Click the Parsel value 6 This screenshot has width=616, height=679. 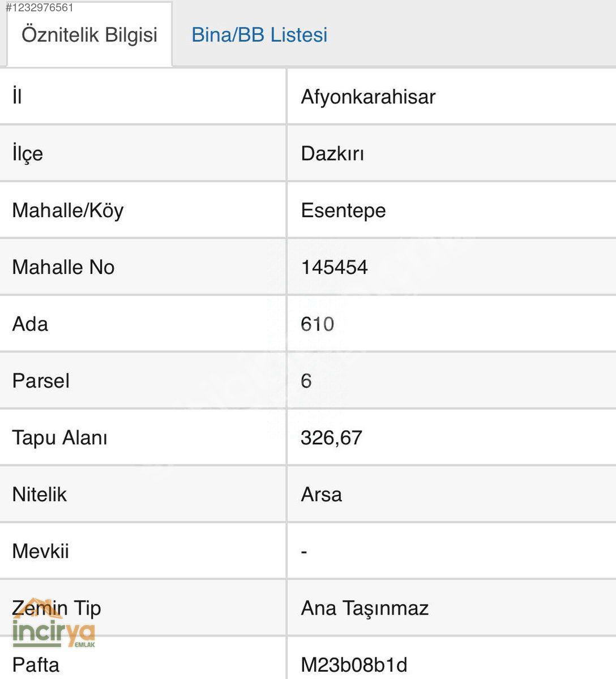point(306,381)
